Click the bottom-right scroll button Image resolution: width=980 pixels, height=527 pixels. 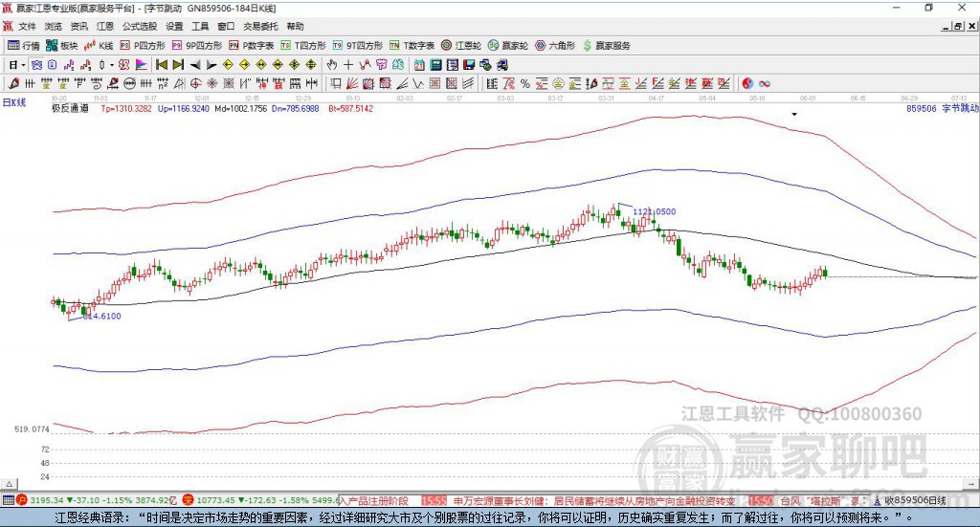pos(971,484)
